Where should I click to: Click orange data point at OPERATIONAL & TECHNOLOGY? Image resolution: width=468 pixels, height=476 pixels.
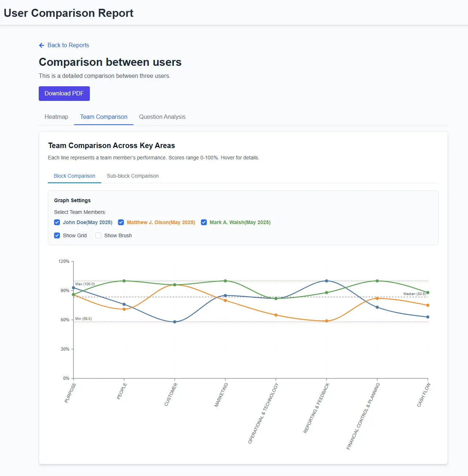click(276, 315)
